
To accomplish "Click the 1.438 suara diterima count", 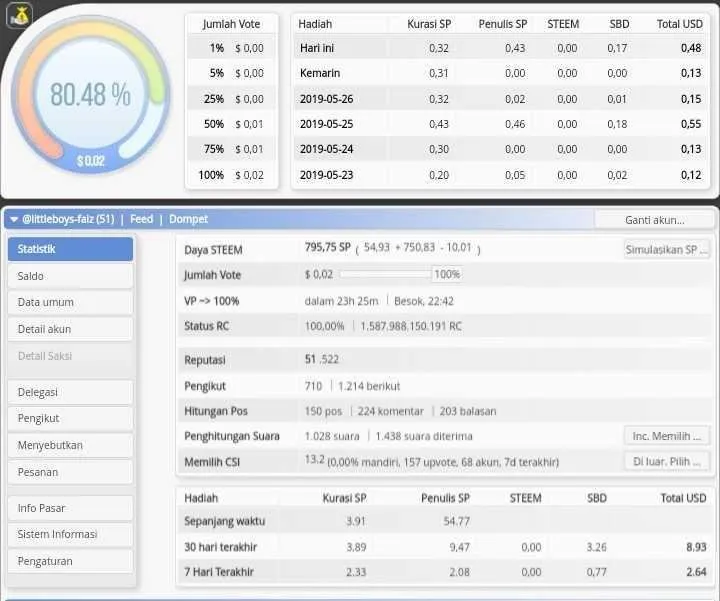I will (424, 436).
